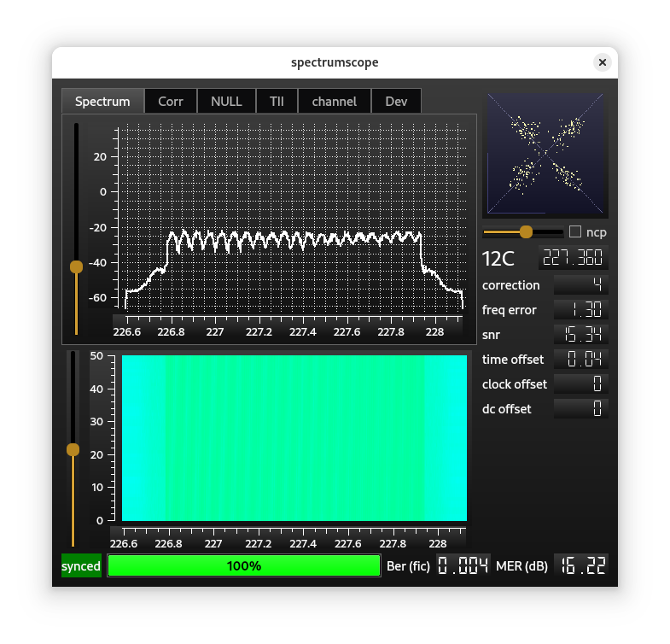This screenshot has height=644, width=670.
Task: Switch to the channel tab
Action: pyautogui.click(x=334, y=102)
